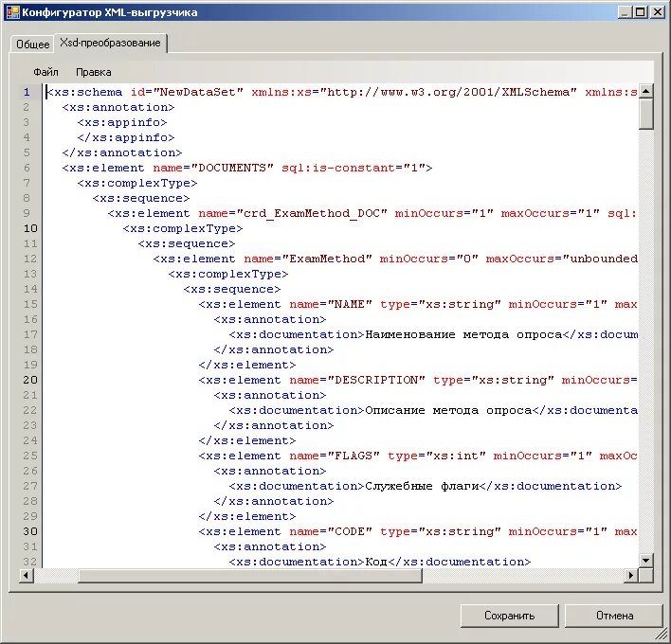
Task: Open the Правка menu
Action: point(93,72)
